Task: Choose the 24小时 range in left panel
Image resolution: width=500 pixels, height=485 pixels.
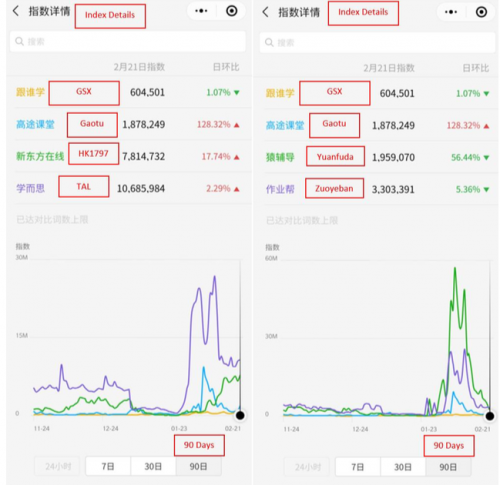Action: pyautogui.click(x=58, y=466)
